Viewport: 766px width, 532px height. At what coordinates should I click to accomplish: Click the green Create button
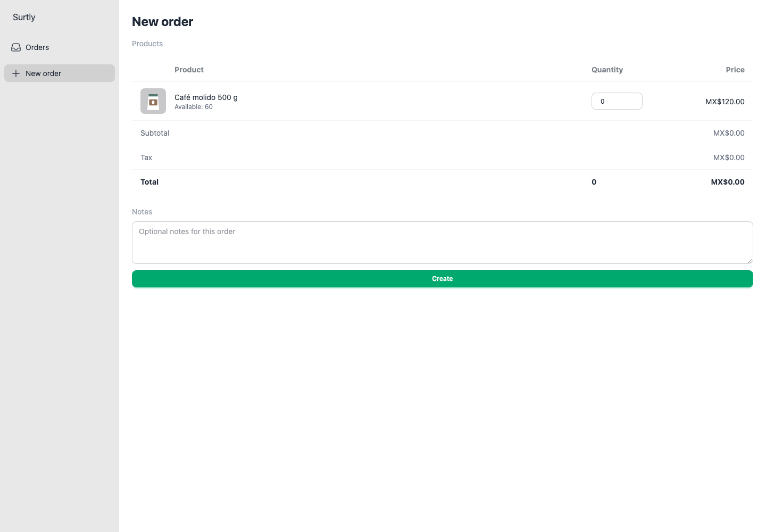[443, 279]
